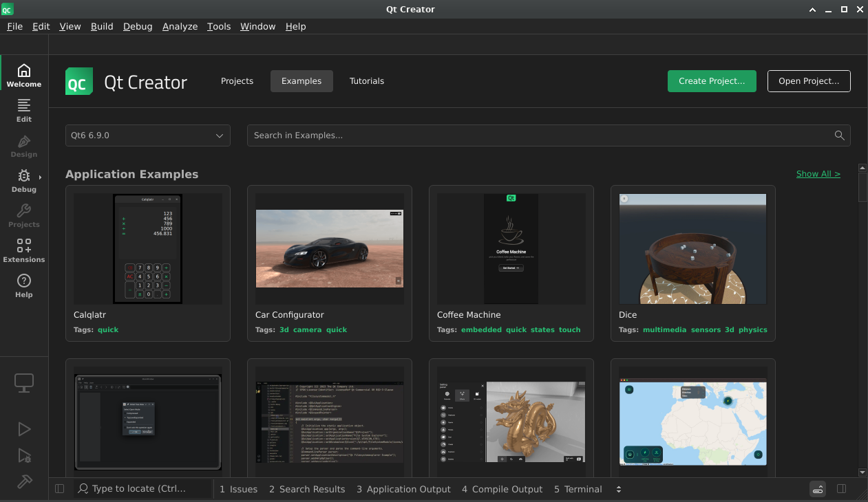The width and height of the screenshot is (868, 502).
Task: Toggle the left sidebar
Action: pyautogui.click(x=59, y=489)
